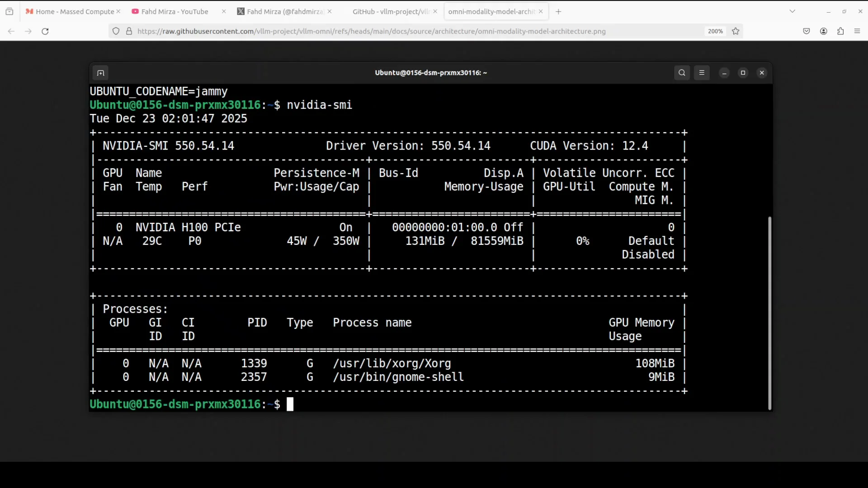Expand the list all tabs dropdown

coord(792,11)
